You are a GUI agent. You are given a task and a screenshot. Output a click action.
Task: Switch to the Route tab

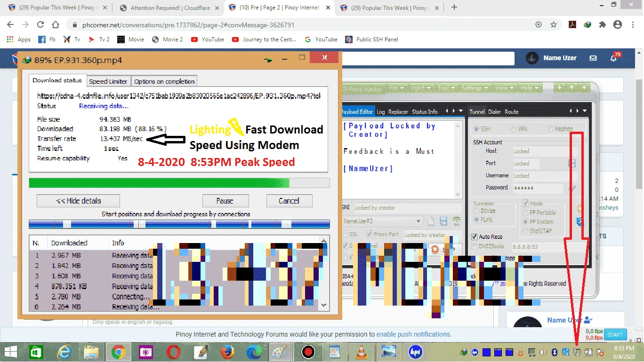coord(511,112)
